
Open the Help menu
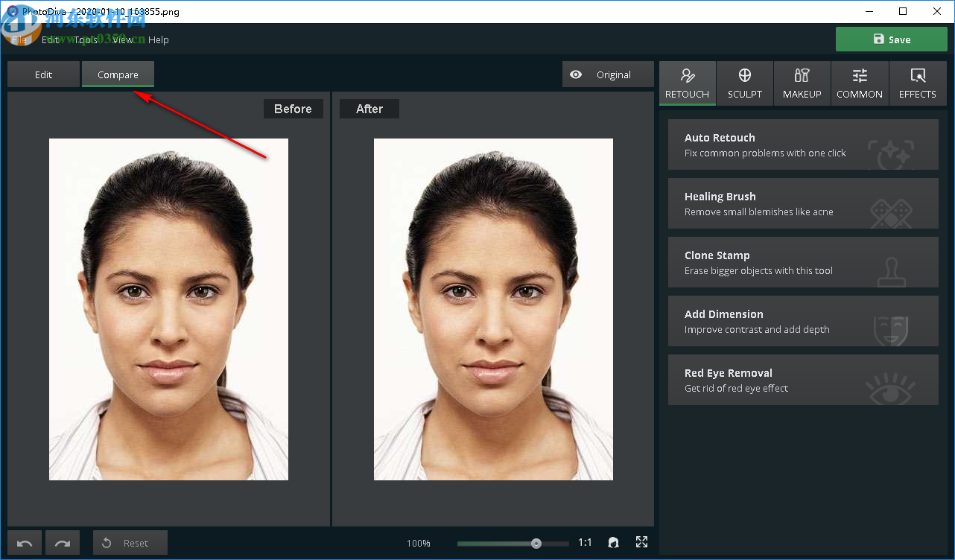point(158,39)
